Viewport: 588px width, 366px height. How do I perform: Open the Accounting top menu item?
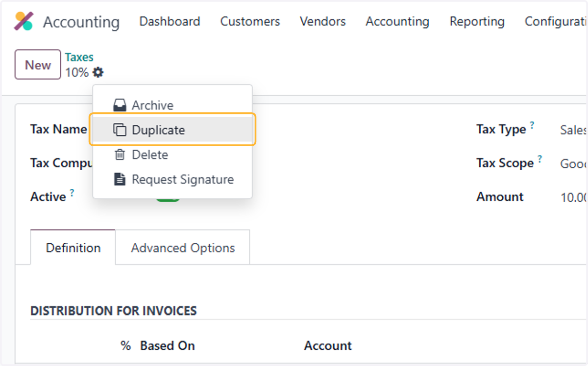[397, 22]
